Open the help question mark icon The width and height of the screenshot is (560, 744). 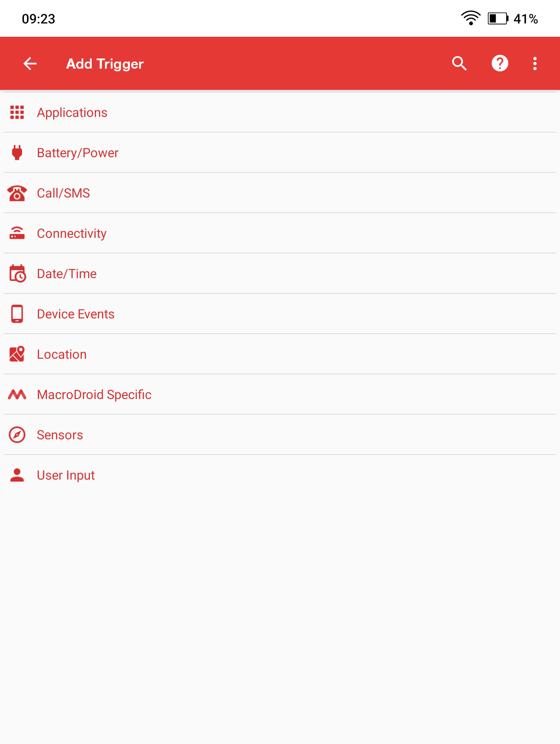pyautogui.click(x=500, y=64)
